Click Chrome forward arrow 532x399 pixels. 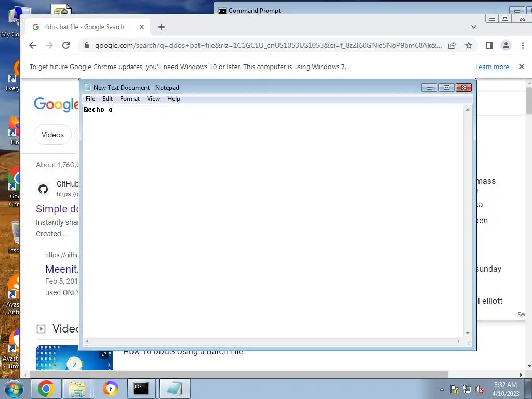point(49,46)
